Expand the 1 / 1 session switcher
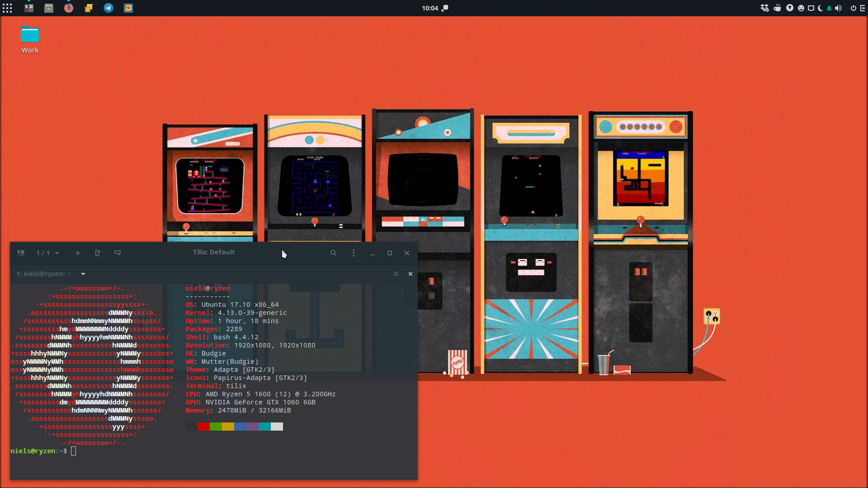This screenshot has width=868, height=488. point(47,253)
